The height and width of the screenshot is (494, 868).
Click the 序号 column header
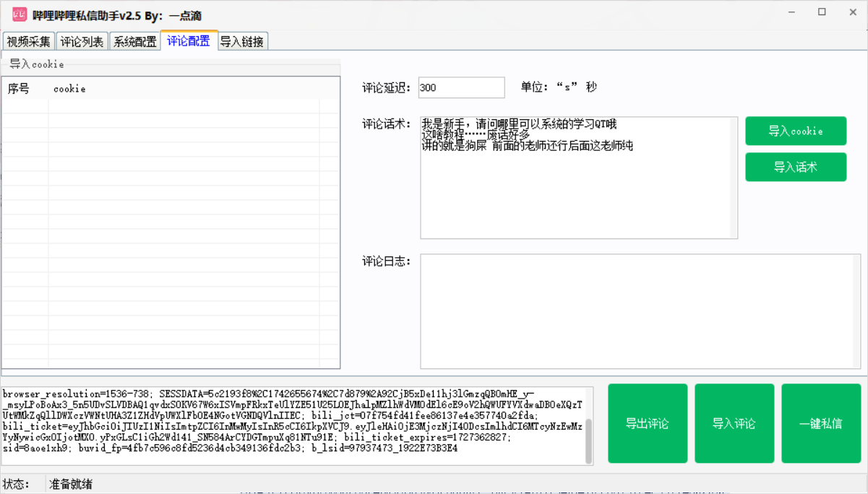tap(19, 89)
